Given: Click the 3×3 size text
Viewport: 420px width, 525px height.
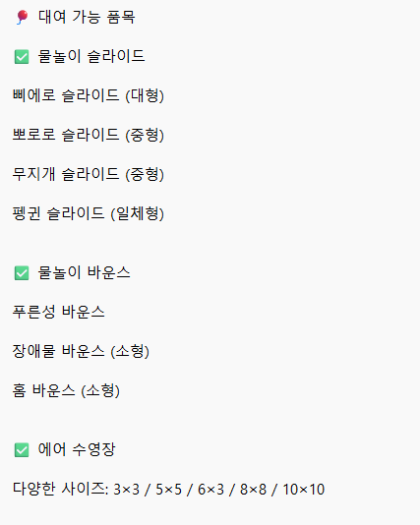Looking at the screenshot, I should tap(126, 490).
